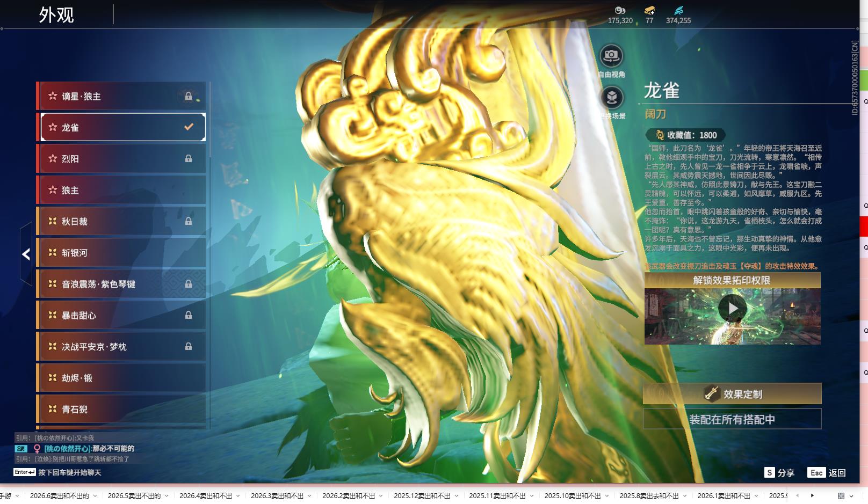Open dropdown arrow of 2026.3卖出和不出 sheet
The width and height of the screenshot is (868, 504).
pos(309,496)
